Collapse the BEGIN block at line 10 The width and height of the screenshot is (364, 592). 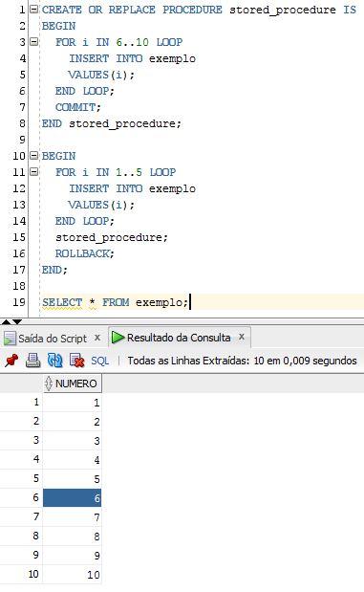[x=34, y=155]
